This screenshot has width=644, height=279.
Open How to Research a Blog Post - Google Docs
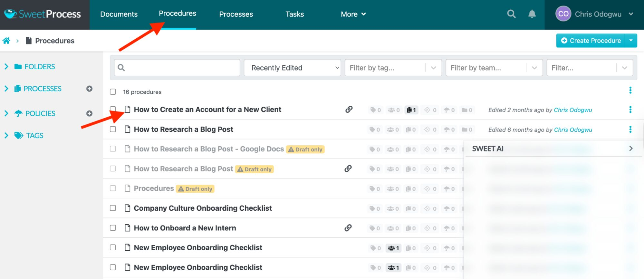coord(209,149)
